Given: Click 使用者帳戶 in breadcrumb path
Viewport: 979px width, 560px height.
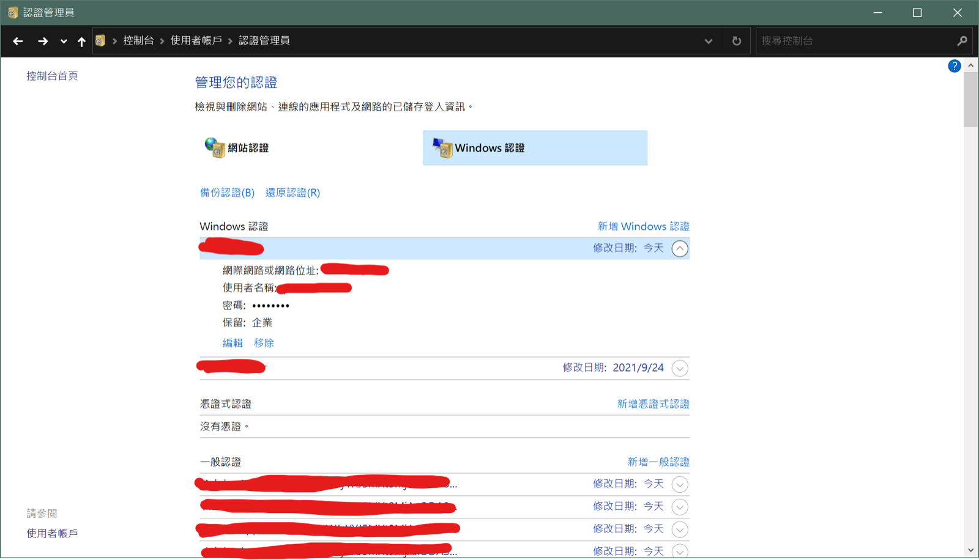Looking at the screenshot, I should point(196,40).
